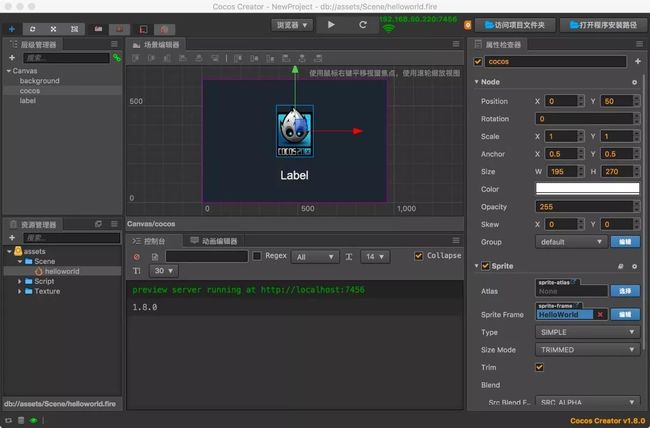Image resolution: width=650 pixels, height=428 pixels.
Task: Click the green link icon beside hierarchy search
Action: [x=117, y=58]
